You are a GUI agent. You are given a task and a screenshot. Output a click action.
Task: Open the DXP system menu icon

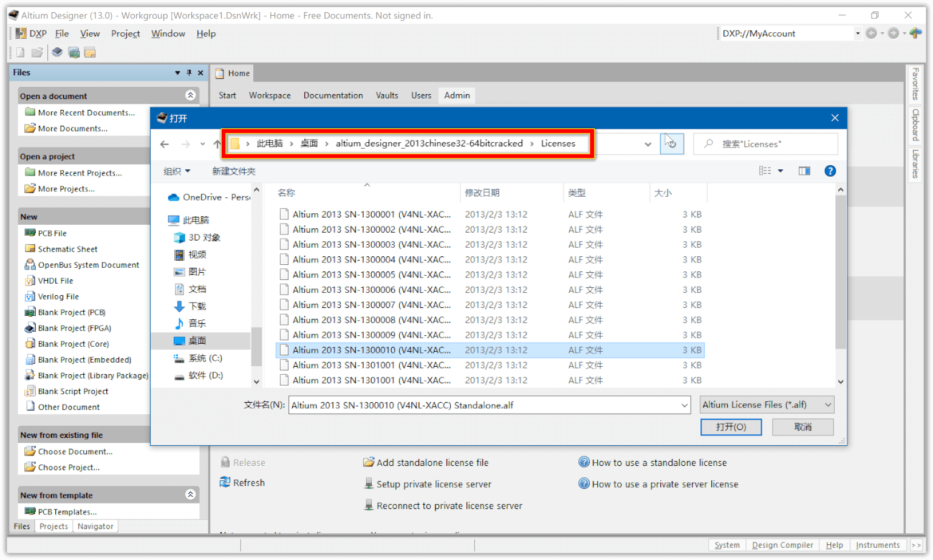coord(21,33)
